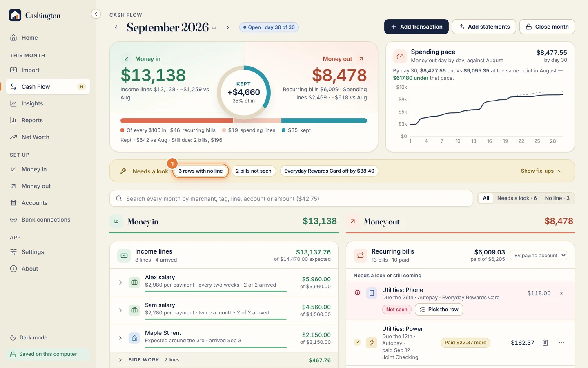Click Add transaction button
The image size is (588, 368).
(x=416, y=27)
